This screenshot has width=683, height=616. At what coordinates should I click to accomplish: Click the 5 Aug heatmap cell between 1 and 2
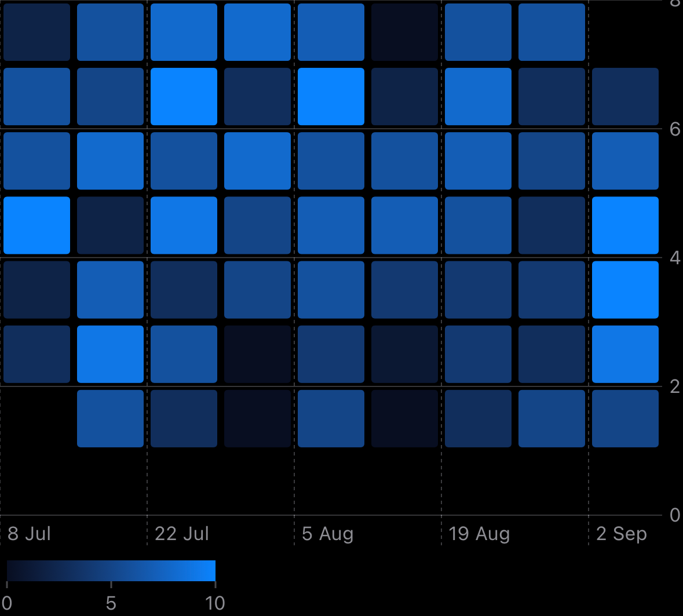[331, 418]
